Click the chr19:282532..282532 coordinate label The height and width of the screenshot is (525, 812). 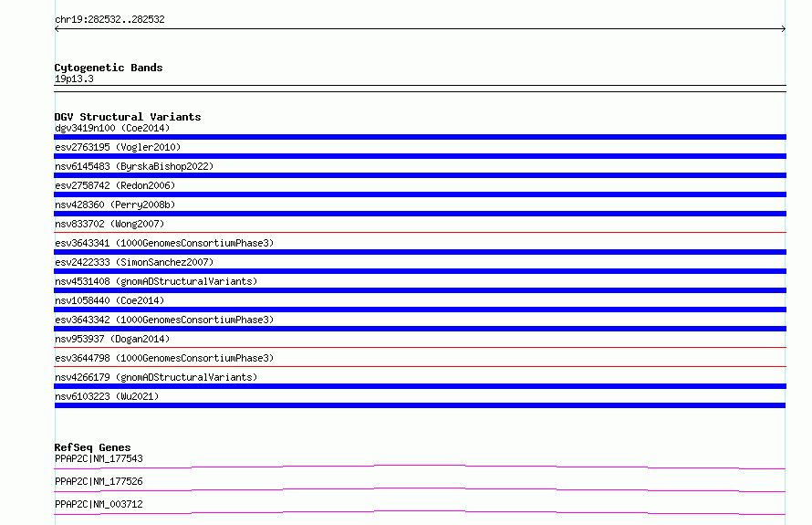109,19
